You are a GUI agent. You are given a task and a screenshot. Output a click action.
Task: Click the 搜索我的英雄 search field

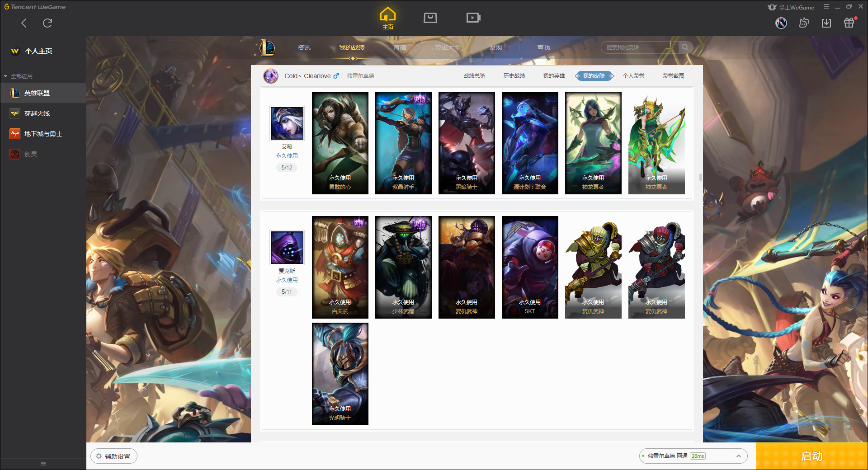640,47
